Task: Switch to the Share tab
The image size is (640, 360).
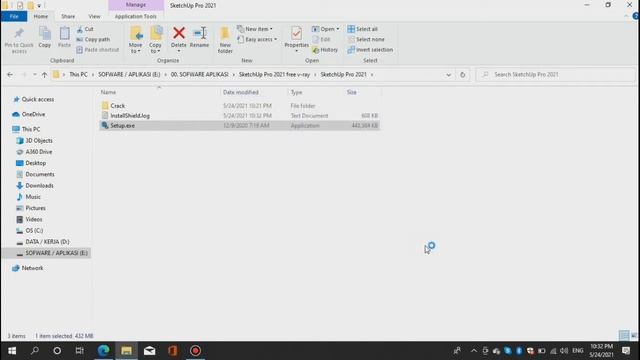Action: point(68,16)
